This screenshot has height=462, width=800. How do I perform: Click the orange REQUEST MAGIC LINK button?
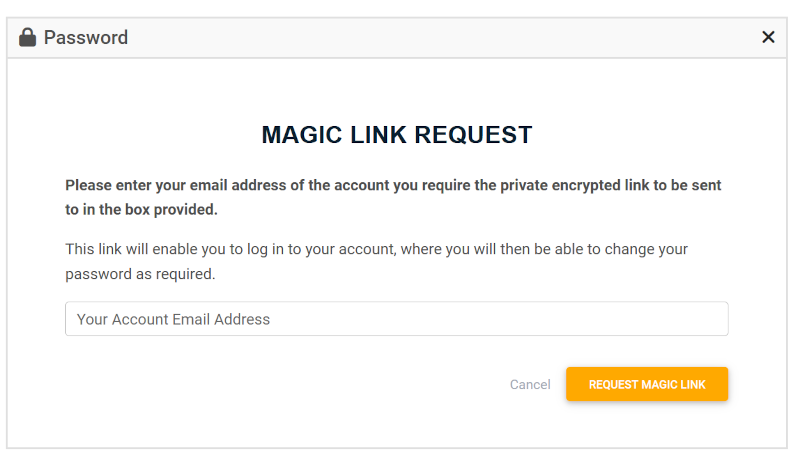pyautogui.click(x=646, y=384)
